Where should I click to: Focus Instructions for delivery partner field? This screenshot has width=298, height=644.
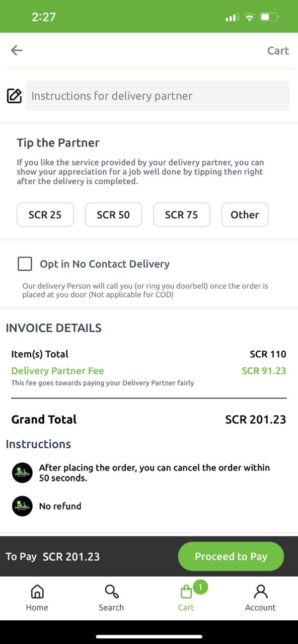click(158, 96)
